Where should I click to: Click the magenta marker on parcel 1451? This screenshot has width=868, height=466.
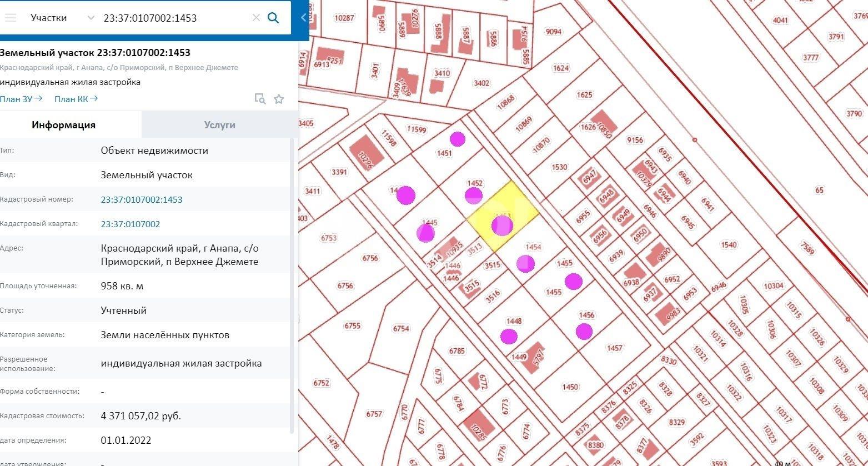pos(457,139)
